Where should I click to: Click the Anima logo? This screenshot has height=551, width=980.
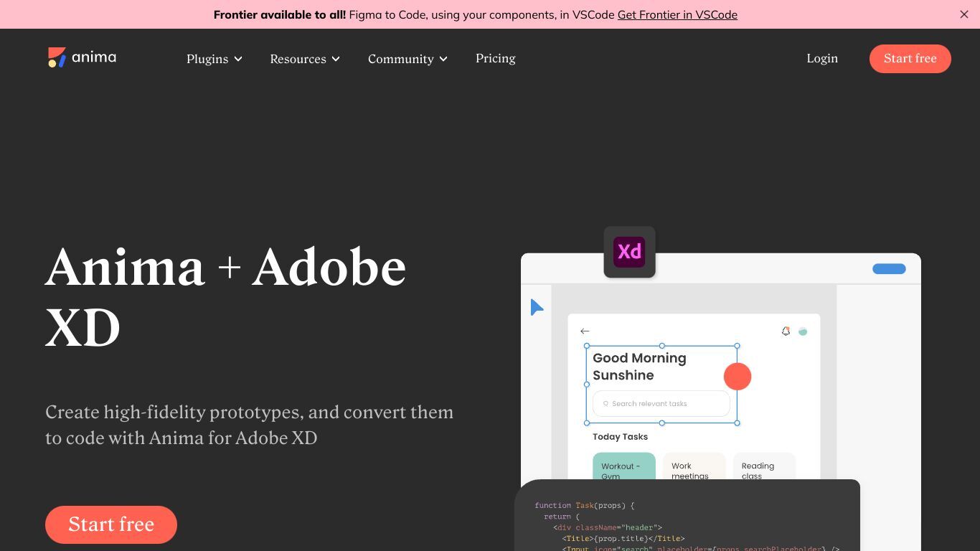[82, 57]
